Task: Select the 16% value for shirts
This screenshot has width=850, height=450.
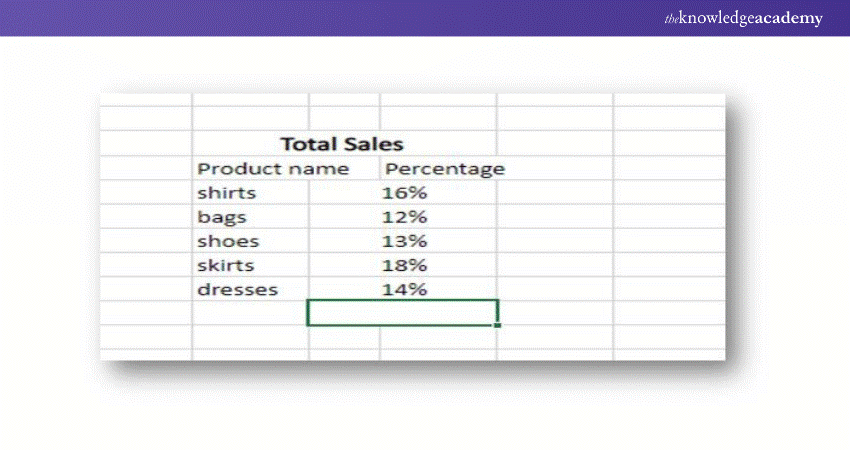Action: [405, 193]
